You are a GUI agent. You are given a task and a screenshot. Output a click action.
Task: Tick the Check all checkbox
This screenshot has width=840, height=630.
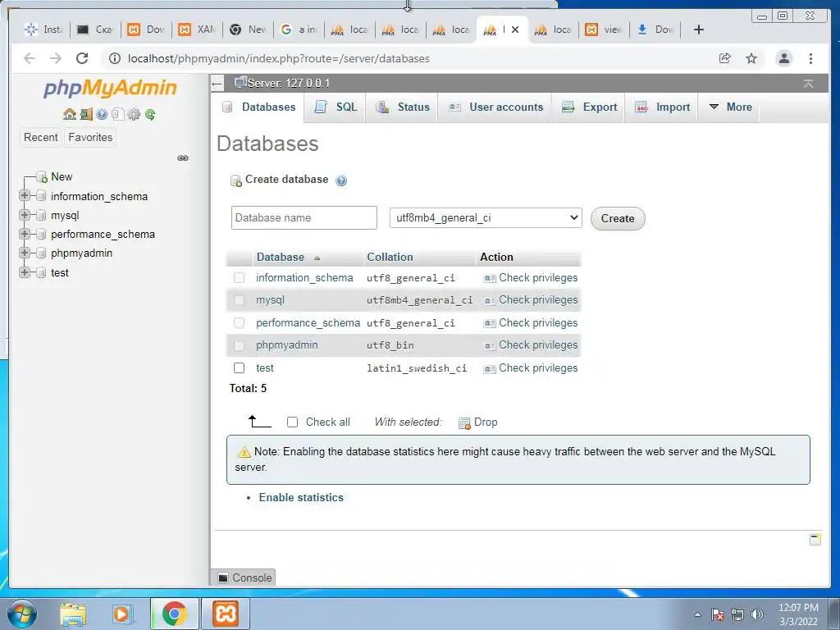click(292, 422)
